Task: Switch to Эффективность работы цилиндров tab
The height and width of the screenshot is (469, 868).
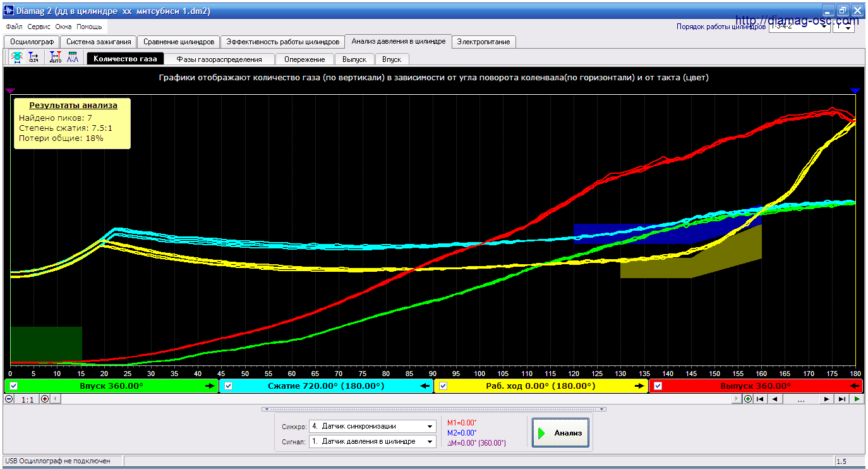Action: pyautogui.click(x=283, y=42)
